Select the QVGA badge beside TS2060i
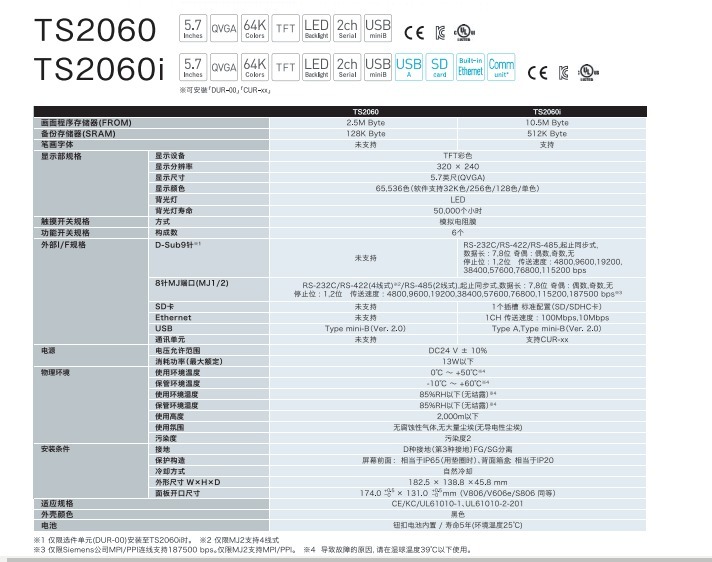Viewport: 712px width, 562px height. [x=224, y=67]
